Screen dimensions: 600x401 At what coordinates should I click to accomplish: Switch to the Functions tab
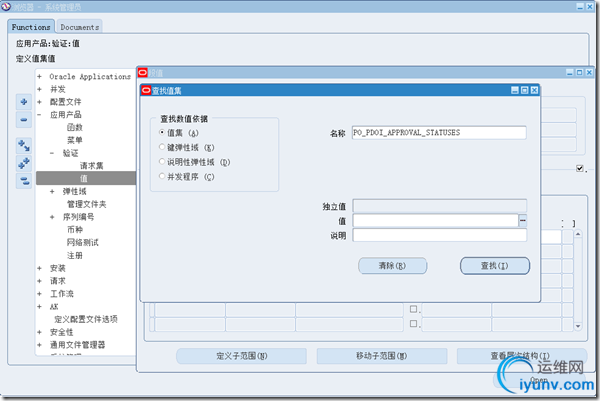(31, 27)
